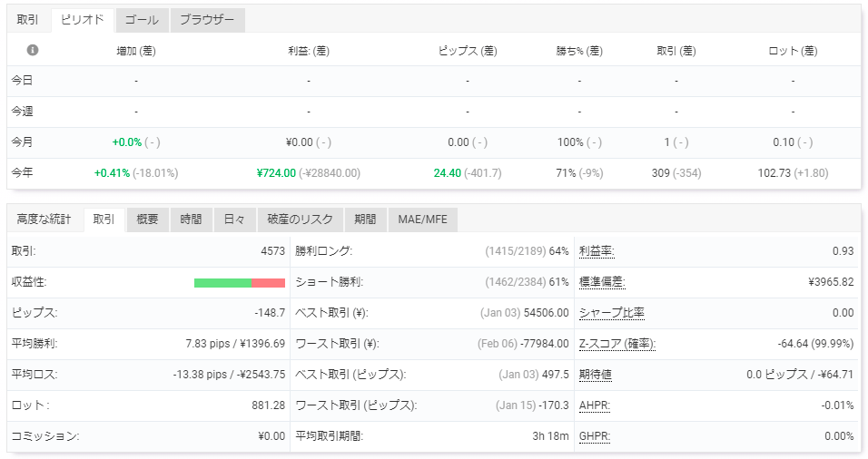Screen dimensions: 868x459
Task: Click the 利益: (差) column header
Action: coord(309,51)
